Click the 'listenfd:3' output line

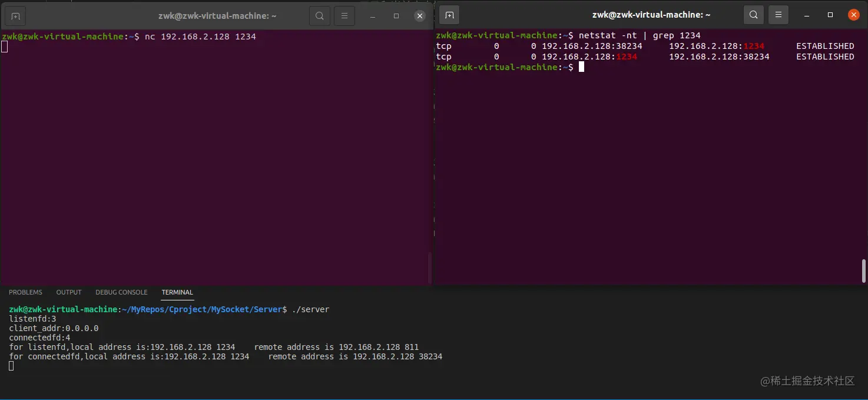pos(32,319)
